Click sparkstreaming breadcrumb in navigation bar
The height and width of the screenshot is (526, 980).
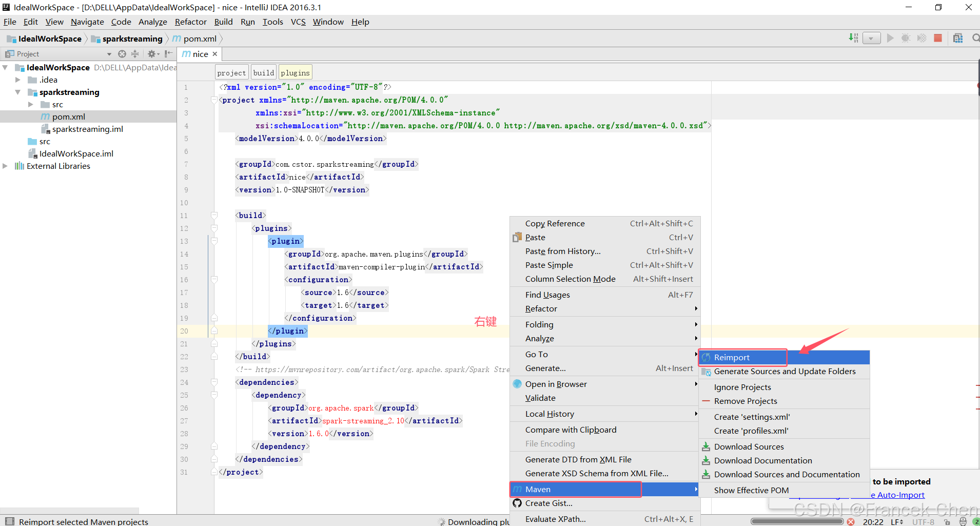[x=132, y=38]
